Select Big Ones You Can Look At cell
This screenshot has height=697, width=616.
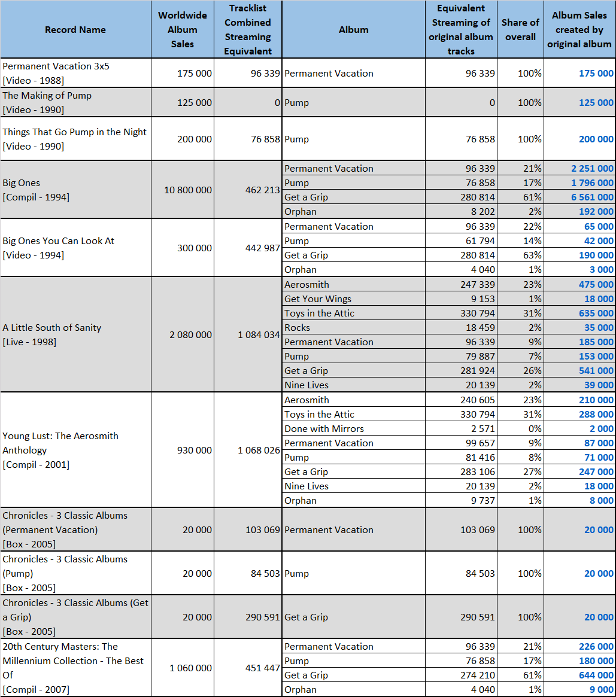tap(75, 248)
